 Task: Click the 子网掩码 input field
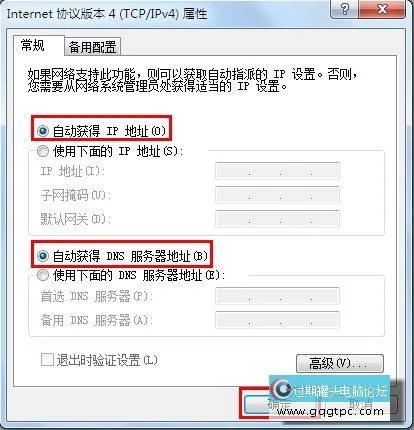pyautogui.click(x=277, y=195)
